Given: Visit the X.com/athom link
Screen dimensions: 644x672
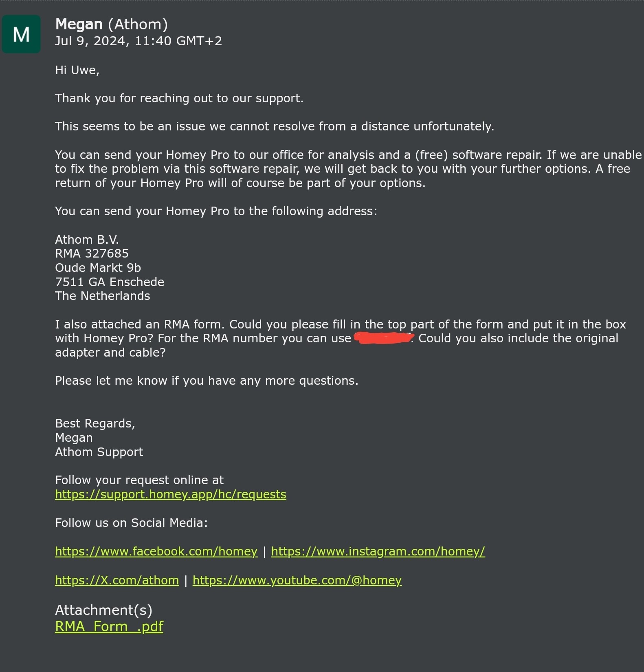Looking at the screenshot, I should 117,580.
